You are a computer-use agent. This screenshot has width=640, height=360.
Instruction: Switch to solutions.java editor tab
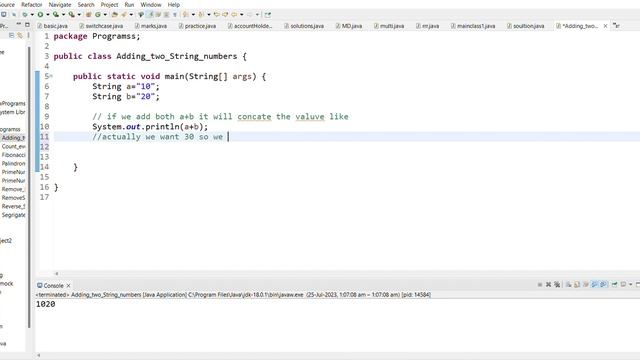point(304,26)
